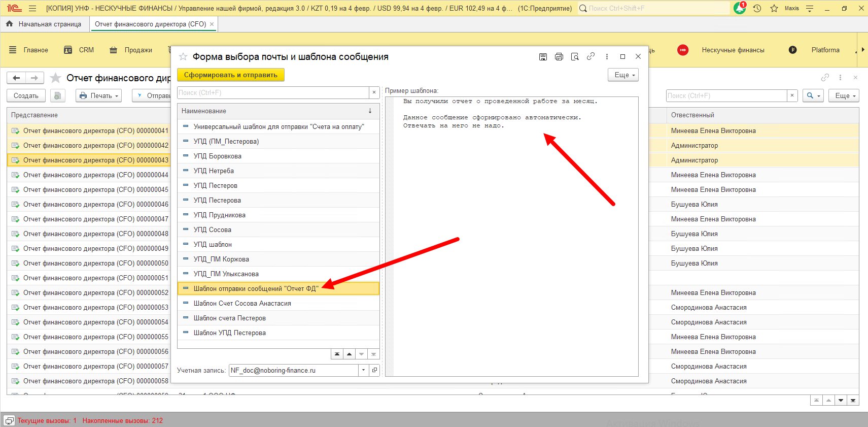Open print preview icon in dialog header
Viewport: 868px width, 427px height.
click(x=575, y=57)
